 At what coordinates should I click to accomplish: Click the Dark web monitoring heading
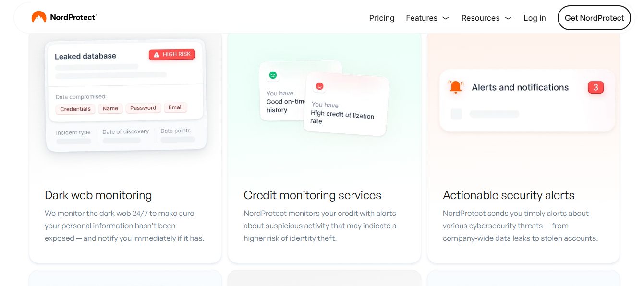pos(98,195)
